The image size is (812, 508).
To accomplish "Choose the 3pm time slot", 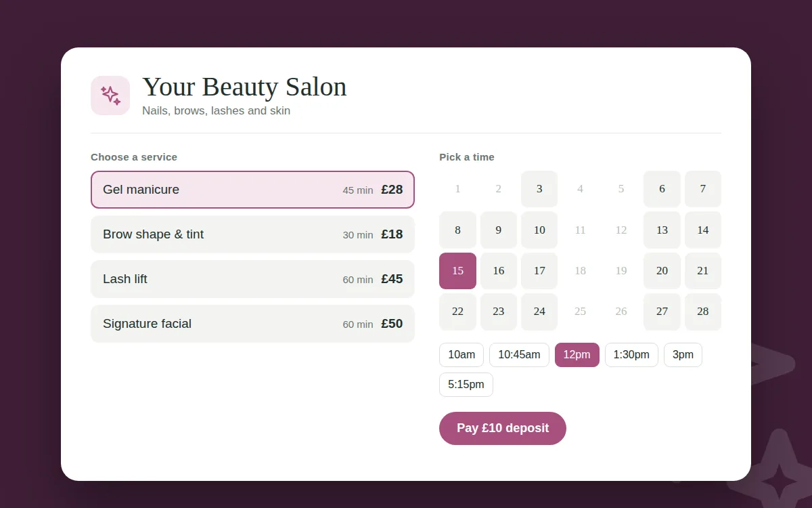I will pos(683,355).
